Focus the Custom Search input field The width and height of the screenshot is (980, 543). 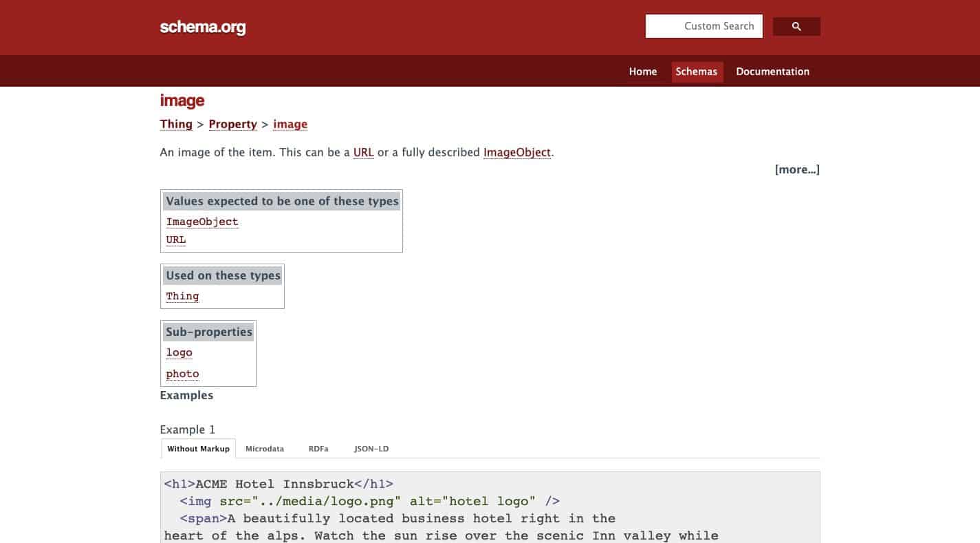(x=704, y=26)
